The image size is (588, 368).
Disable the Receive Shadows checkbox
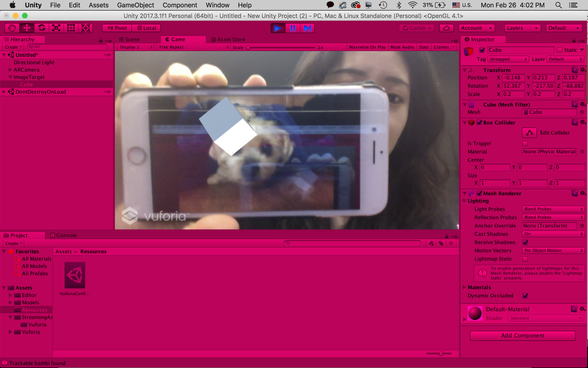coord(525,242)
